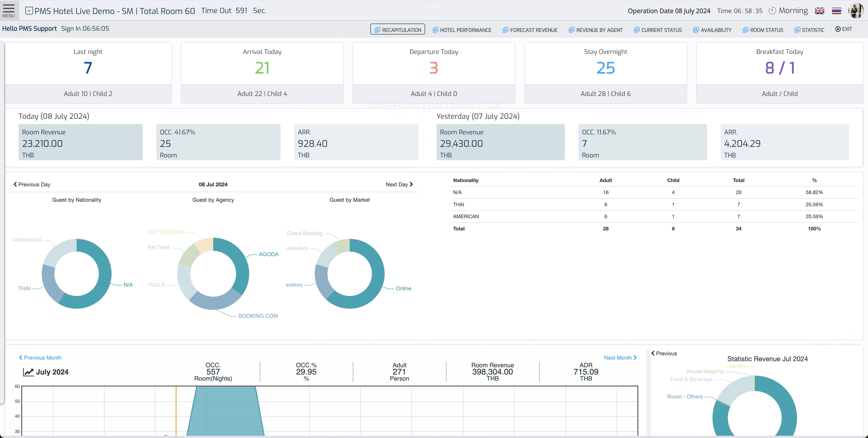This screenshot has width=868, height=438.
Task: Go to Next Month
Action: [x=620, y=358]
